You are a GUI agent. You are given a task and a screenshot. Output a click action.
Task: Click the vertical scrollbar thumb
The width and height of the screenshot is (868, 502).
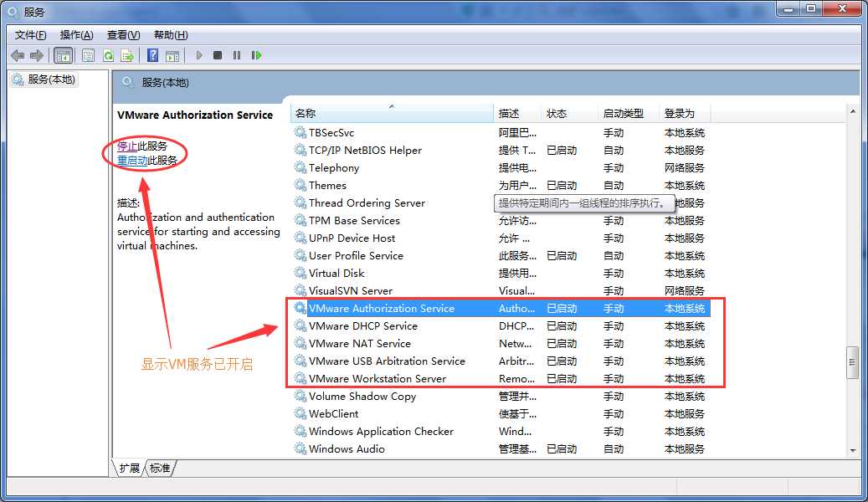point(852,362)
